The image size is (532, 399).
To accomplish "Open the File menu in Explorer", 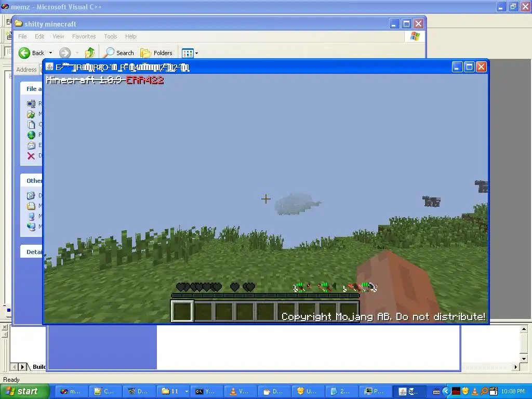I will click(x=22, y=36).
